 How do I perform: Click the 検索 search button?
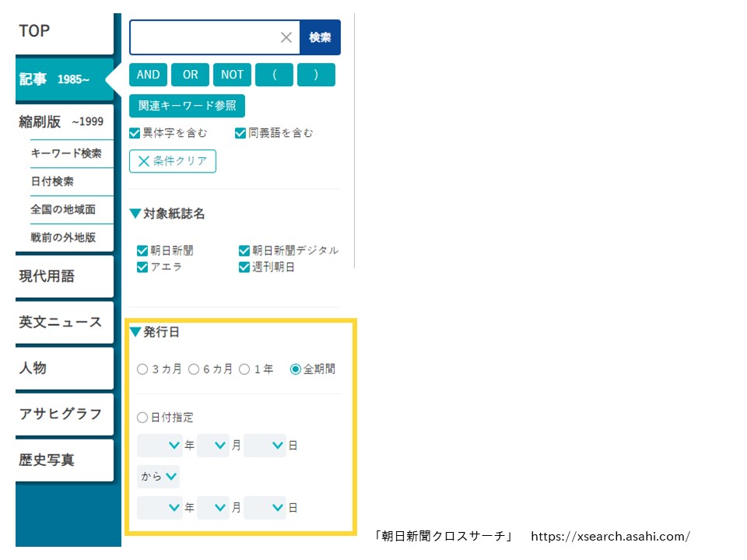click(x=320, y=37)
